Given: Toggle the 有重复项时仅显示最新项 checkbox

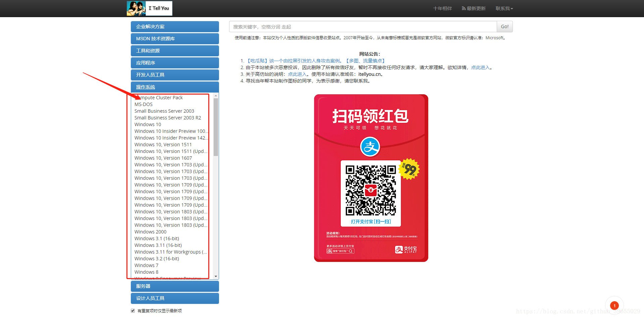Looking at the screenshot, I should click(x=133, y=311).
